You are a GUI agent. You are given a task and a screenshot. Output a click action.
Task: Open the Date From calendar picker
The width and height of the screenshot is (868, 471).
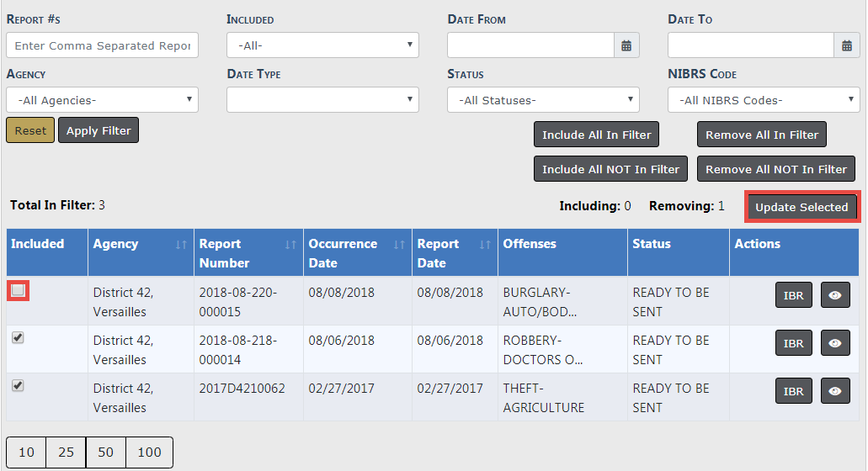coord(626,45)
